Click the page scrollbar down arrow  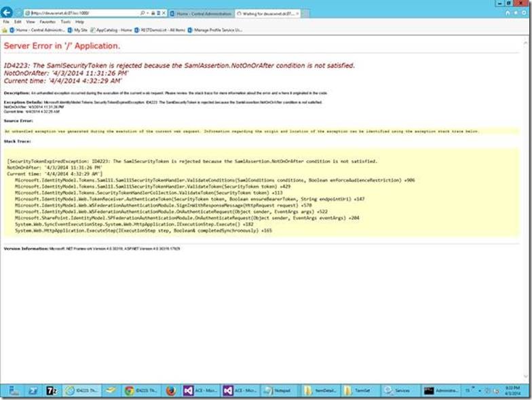coord(525,376)
